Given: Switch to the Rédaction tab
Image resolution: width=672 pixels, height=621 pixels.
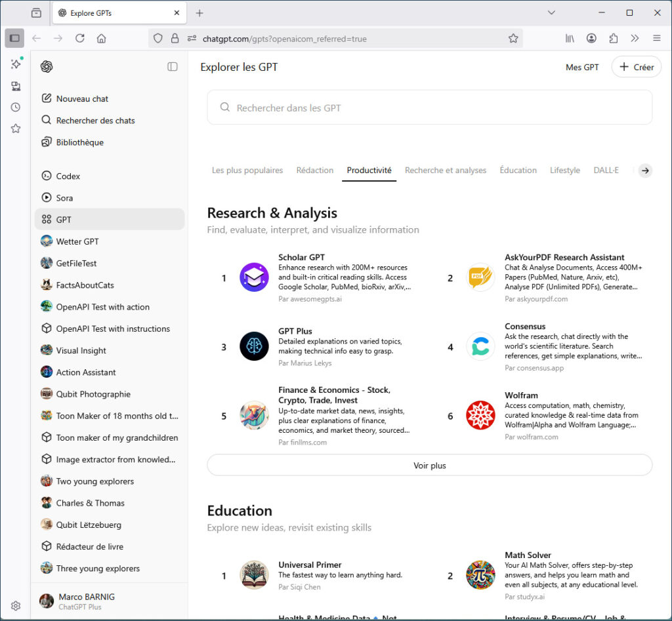Looking at the screenshot, I should pos(314,170).
